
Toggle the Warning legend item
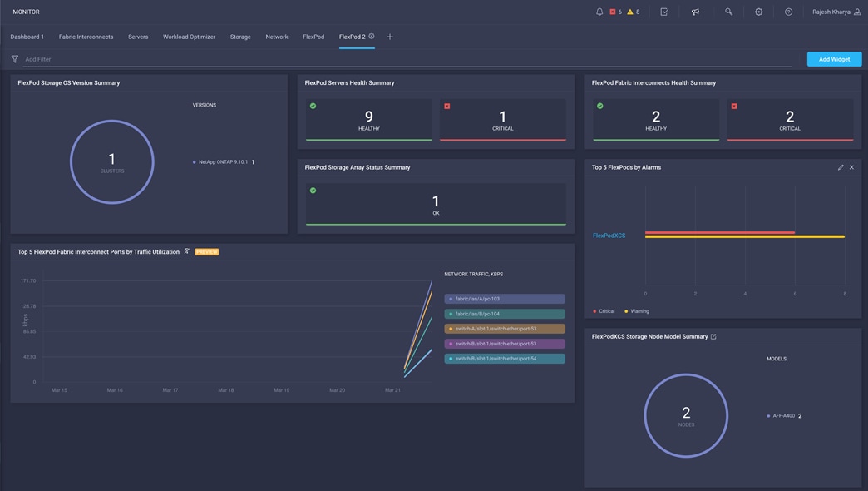(637, 311)
